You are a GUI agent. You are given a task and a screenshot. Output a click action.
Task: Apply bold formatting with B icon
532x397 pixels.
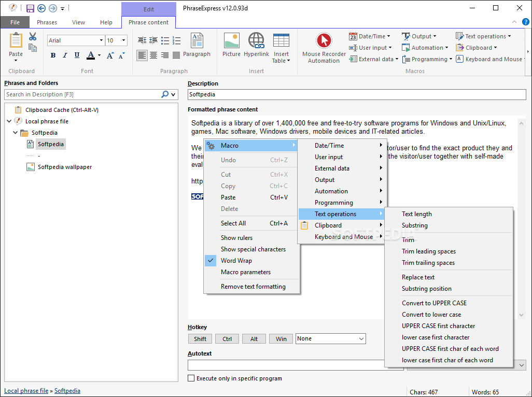(53, 55)
